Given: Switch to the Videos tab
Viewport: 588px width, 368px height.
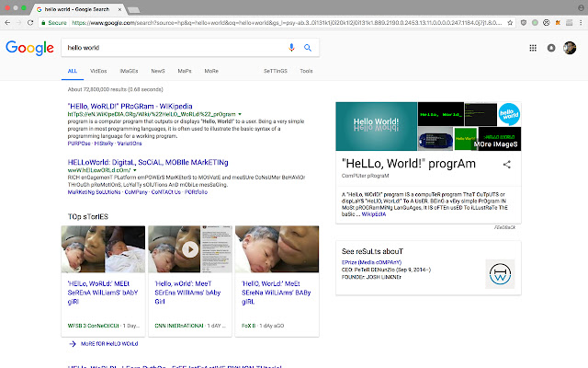Looking at the screenshot, I should coord(98,71).
